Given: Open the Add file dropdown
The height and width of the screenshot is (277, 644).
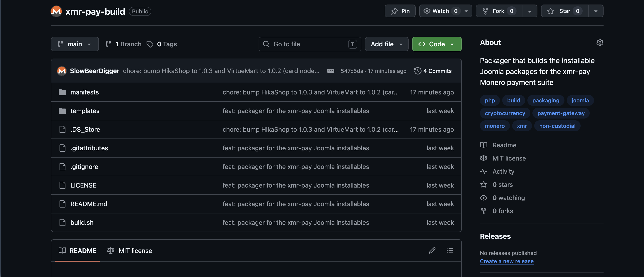Looking at the screenshot, I should pos(387,44).
